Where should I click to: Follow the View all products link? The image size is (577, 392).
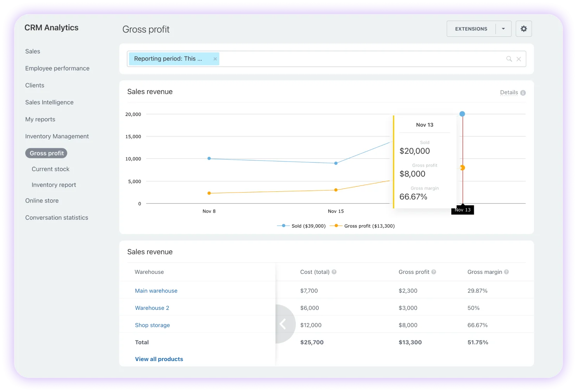(x=159, y=359)
